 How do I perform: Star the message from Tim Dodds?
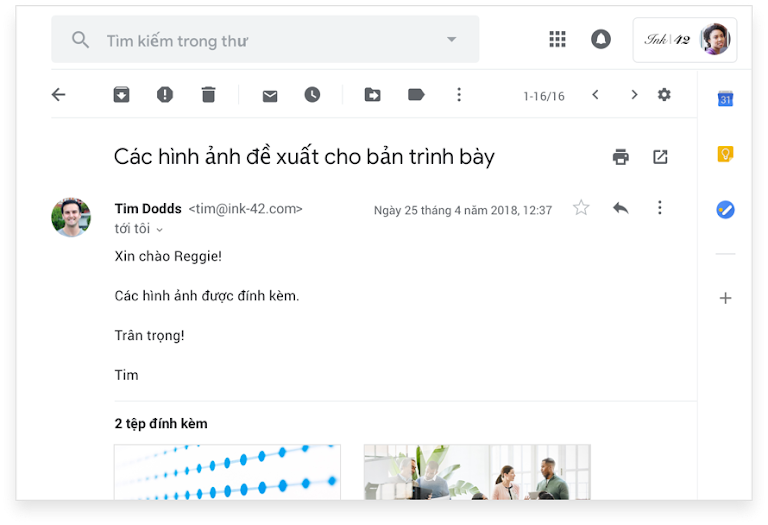tap(581, 208)
